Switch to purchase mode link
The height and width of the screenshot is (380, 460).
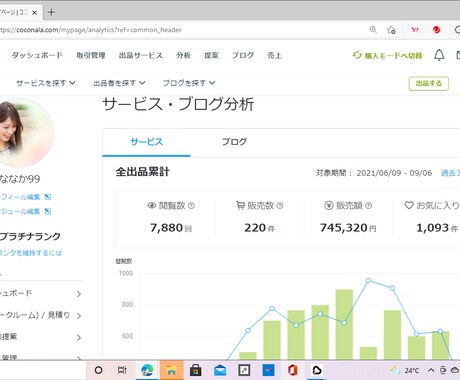click(388, 55)
